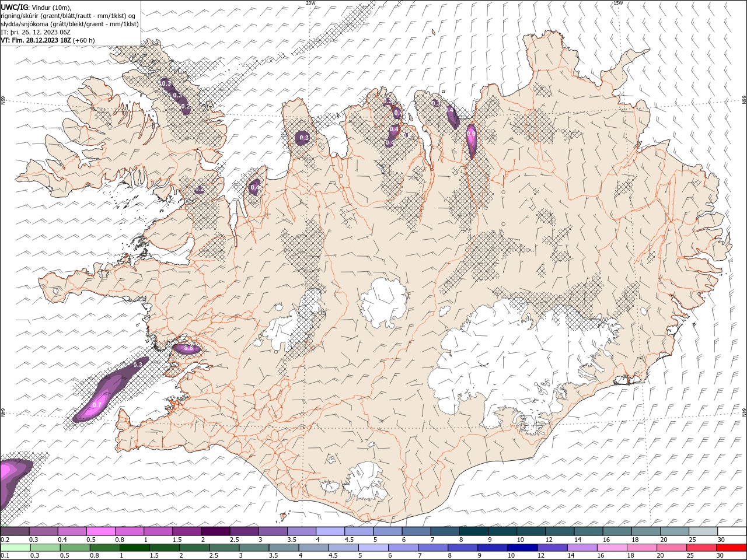The width and height of the screenshot is (747, 560).
Task: Click the '15W' longitude label at the top
Action: coord(618,3)
